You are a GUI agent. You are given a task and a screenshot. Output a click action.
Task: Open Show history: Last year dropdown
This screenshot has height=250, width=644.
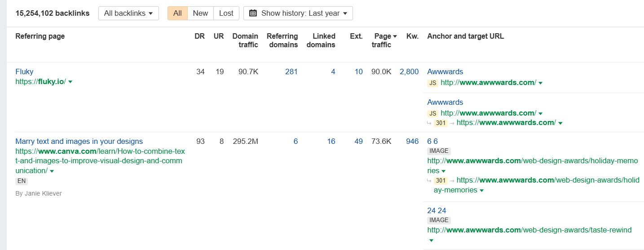pos(298,13)
